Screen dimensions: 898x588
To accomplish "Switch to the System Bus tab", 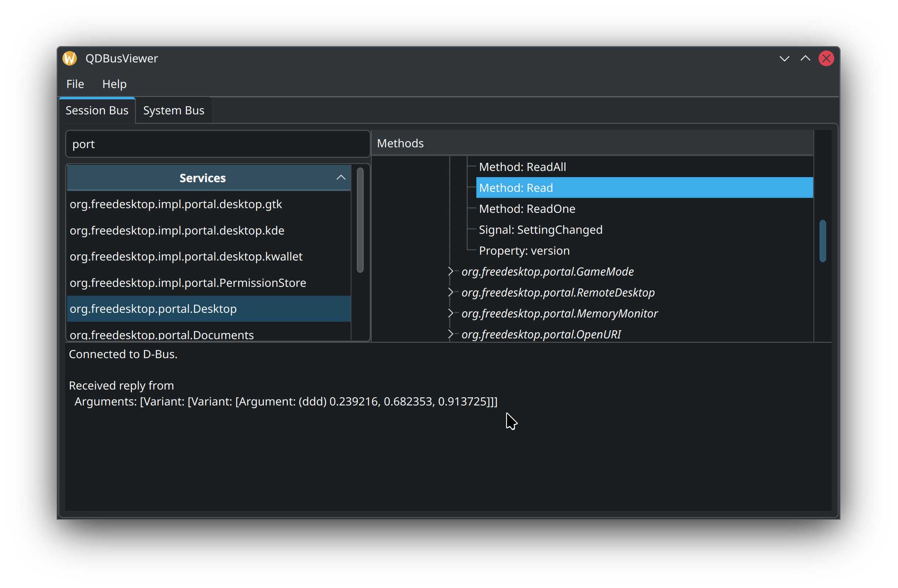I will point(174,110).
